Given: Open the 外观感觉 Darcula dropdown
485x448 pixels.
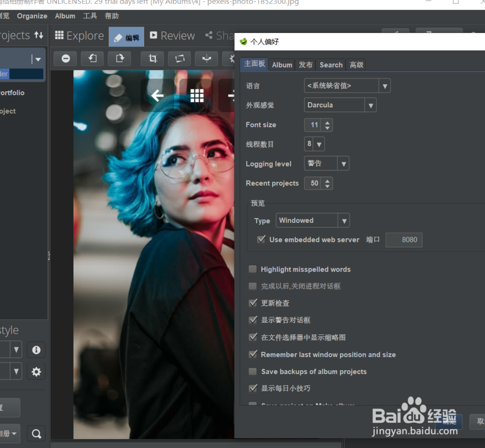Looking at the screenshot, I should point(340,105).
